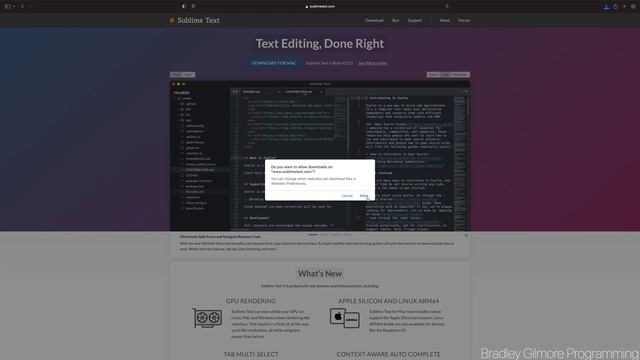The height and width of the screenshot is (360, 640).
Task: Click Allow in the downloads dialog
Action: click(364, 196)
